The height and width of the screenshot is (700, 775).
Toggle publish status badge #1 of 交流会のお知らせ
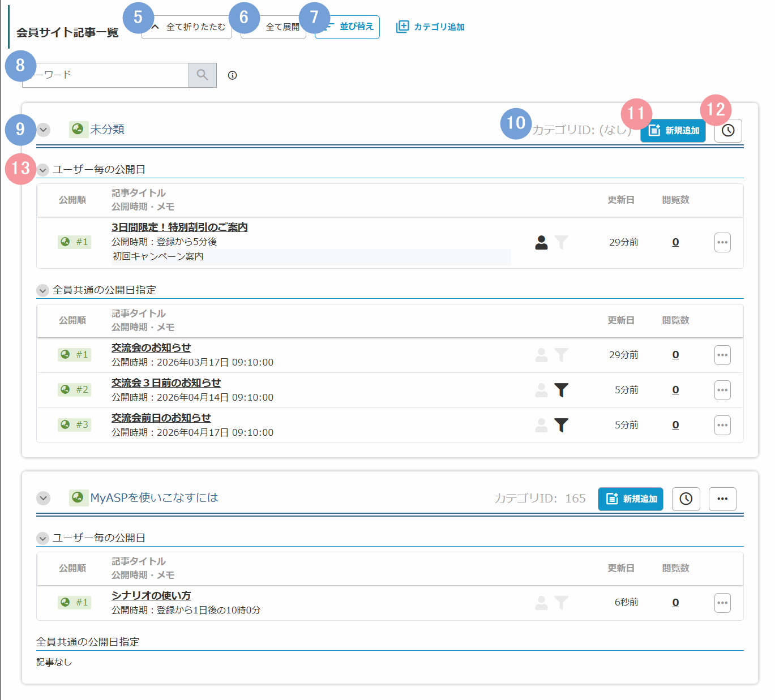(x=74, y=355)
